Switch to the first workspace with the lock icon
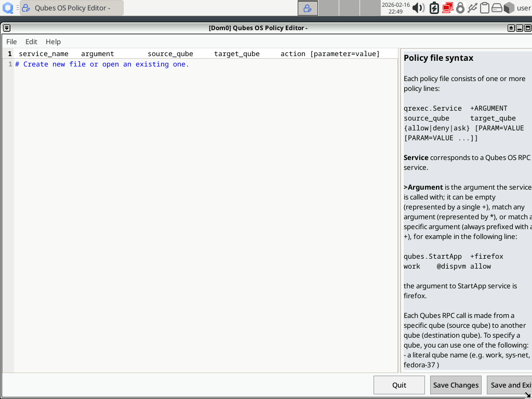Screen dimensions: 532x399 coord(308,8)
